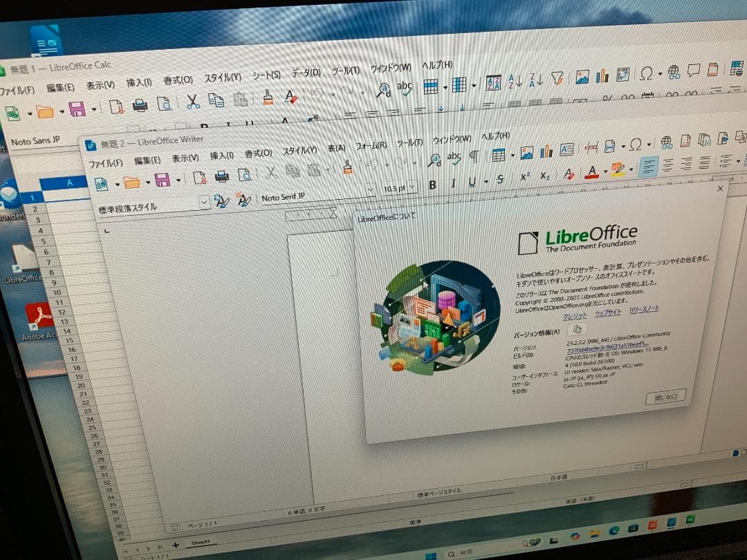Open Adobe Acrobat desktop shortcut
The width and height of the screenshot is (747, 560).
click(39, 317)
